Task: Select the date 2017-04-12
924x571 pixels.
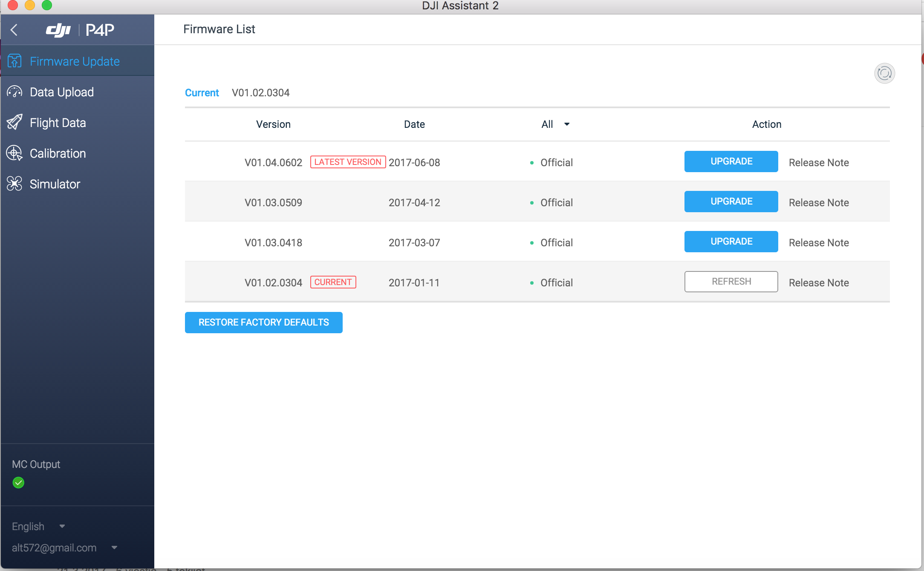Action: click(x=414, y=203)
